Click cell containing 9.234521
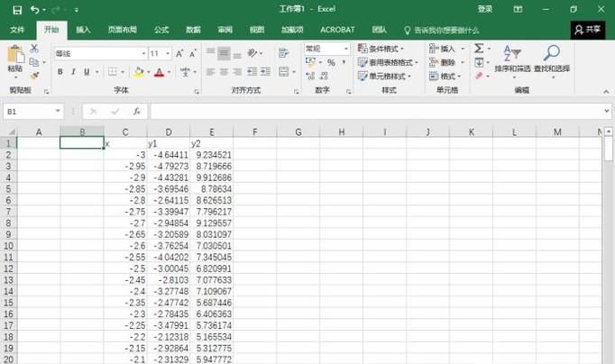 [x=212, y=155]
